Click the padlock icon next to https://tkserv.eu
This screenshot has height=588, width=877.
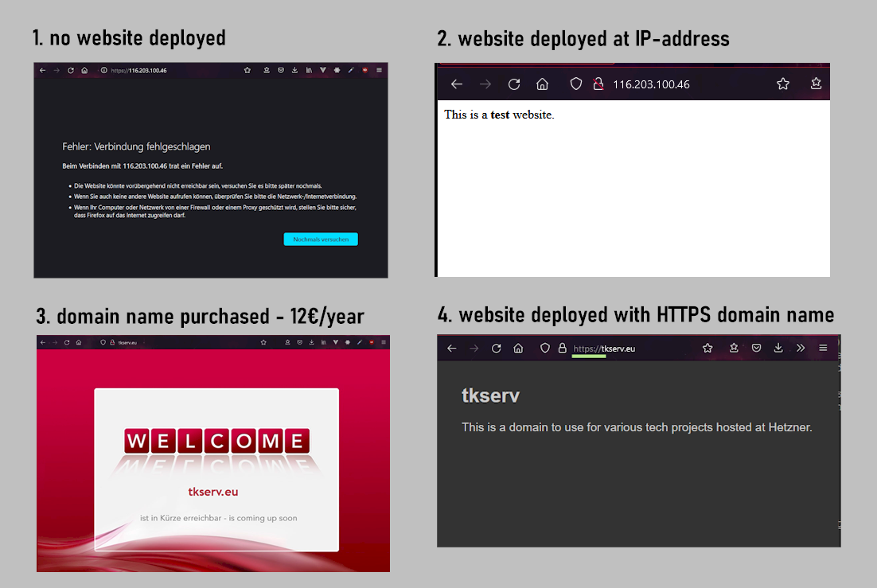click(562, 349)
